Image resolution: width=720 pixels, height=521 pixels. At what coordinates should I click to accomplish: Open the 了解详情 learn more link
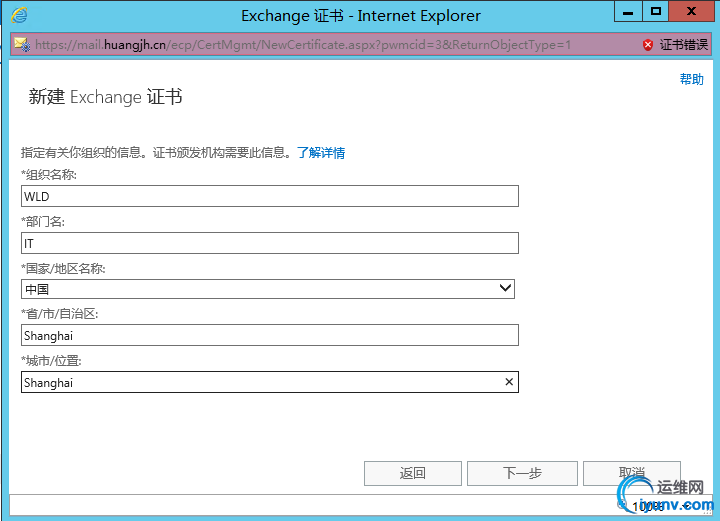click(321, 152)
